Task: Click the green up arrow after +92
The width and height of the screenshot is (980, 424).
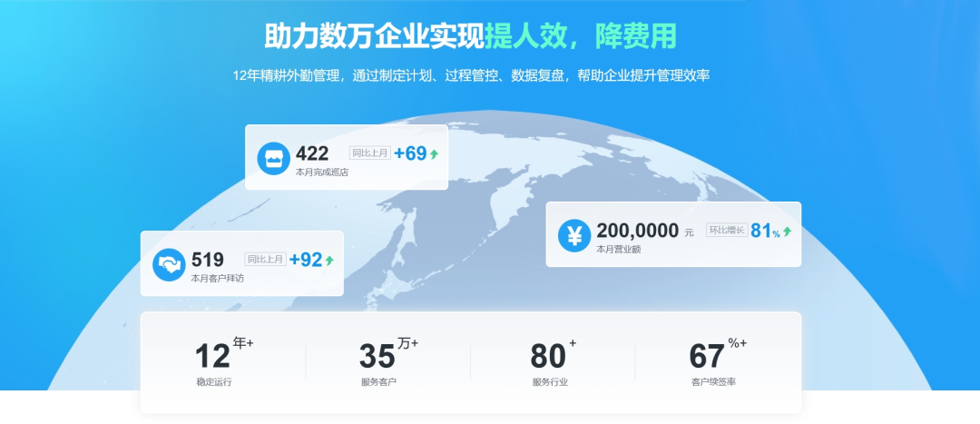Action: point(329,261)
